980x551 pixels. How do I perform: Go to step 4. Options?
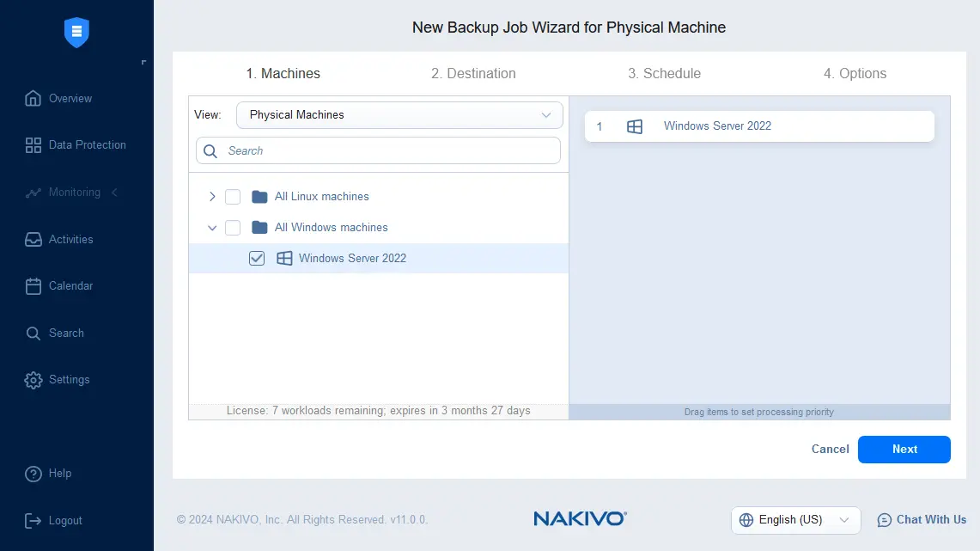[855, 73]
